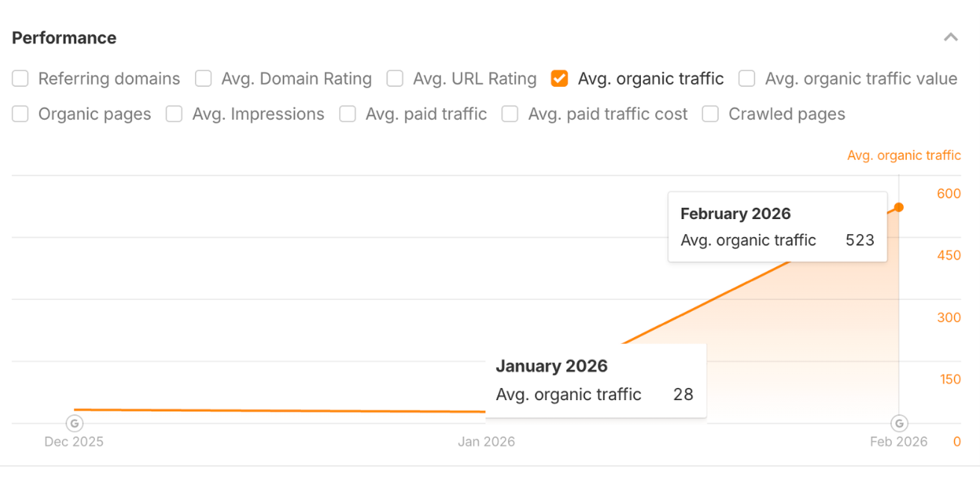Enable the Avg. paid traffic cost metric
980x480 pixels.
[509, 114]
